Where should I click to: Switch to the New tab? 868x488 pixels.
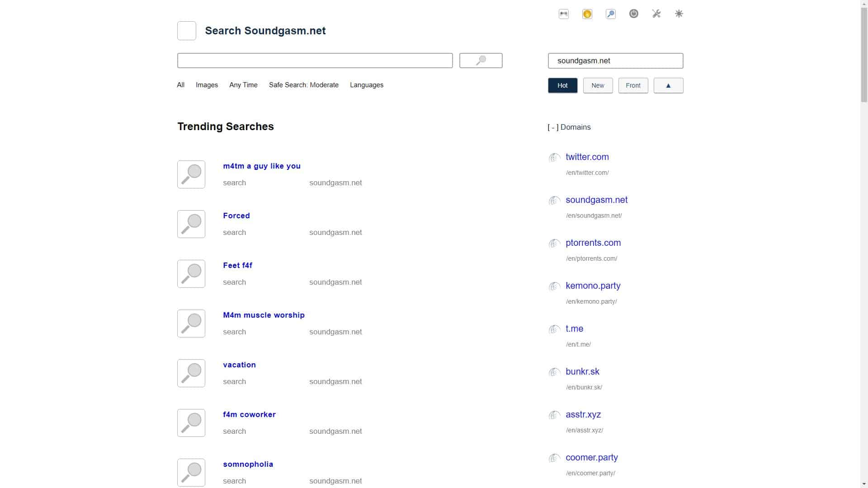click(x=598, y=85)
